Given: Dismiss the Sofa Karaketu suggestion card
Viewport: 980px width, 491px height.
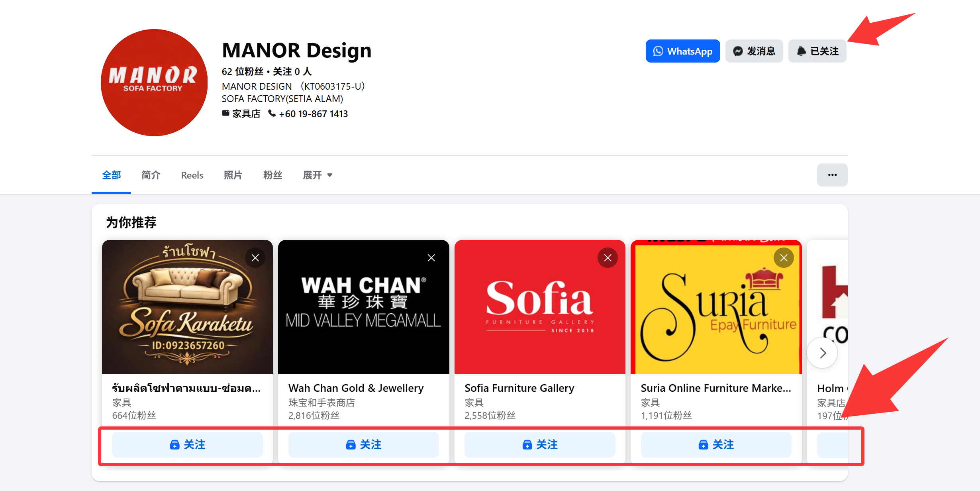Looking at the screenshot, I should click(x=255, y=258).
